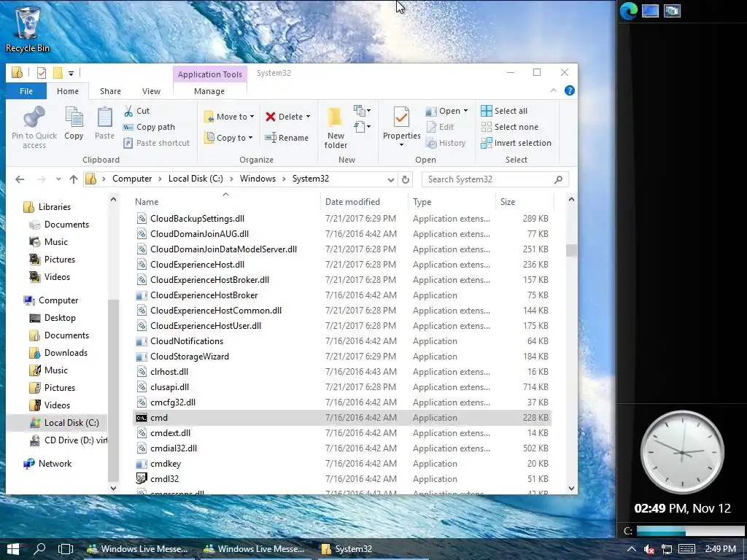Sort by Size column header

point(524,202)
